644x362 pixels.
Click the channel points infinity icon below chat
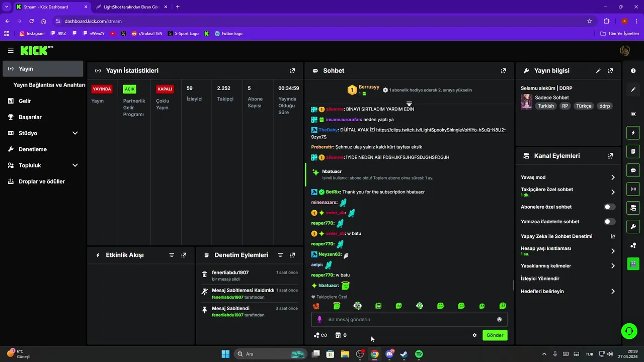tap(320, 335)
